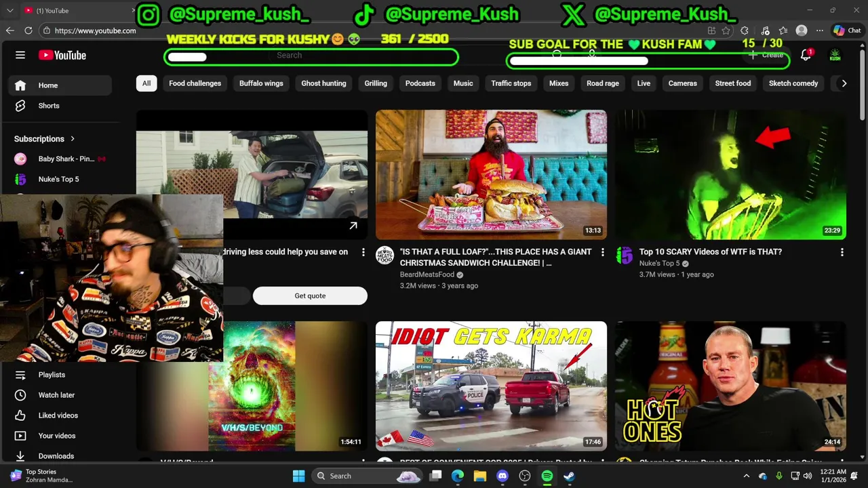Open the YouTube notifications bell
868x488 pixels.
[806, 56]
